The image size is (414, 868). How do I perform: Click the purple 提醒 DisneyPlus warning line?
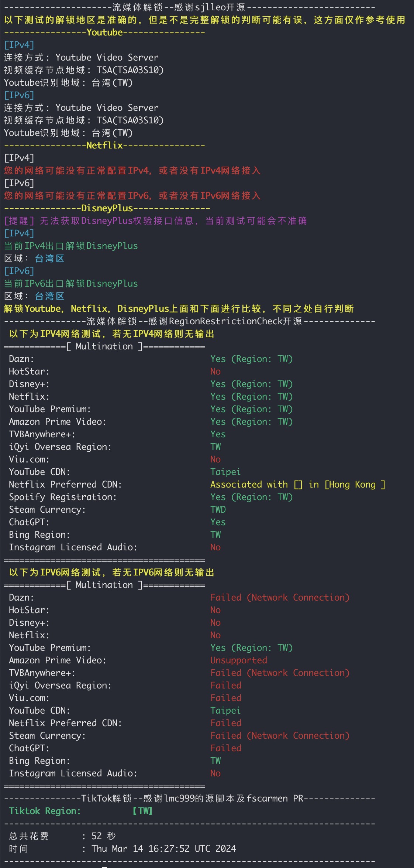[155, 221]
